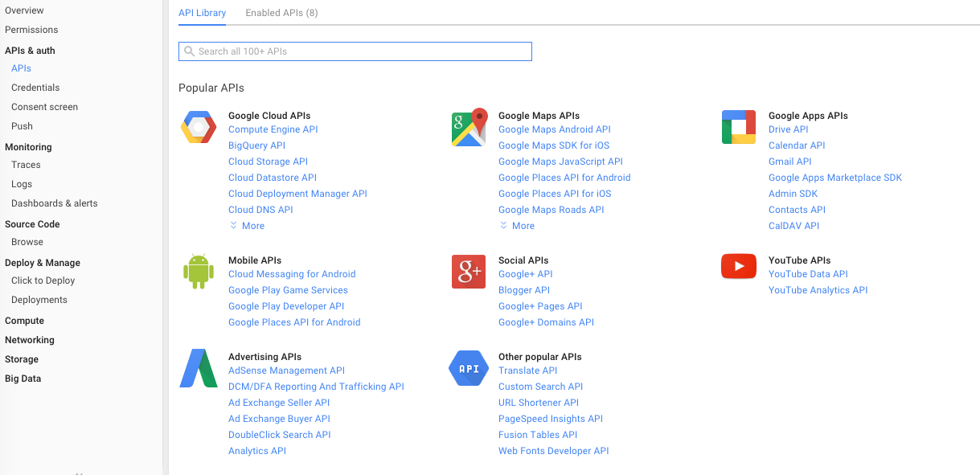Image resolution: width=980 pixels, height=475 pixels.
Task: Open the Compute Engine API link
Action: point(273,129)
